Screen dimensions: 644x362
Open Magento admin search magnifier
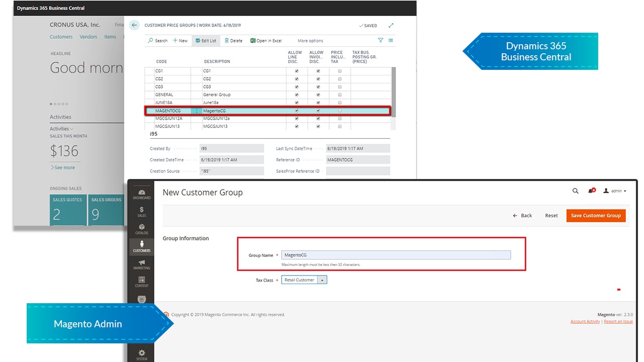point(576,191)
